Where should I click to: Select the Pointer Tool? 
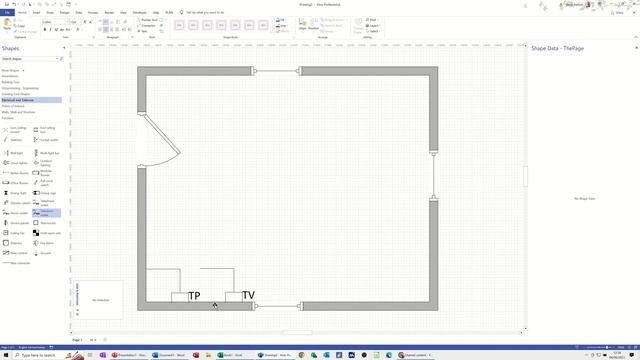pos(147,20)
